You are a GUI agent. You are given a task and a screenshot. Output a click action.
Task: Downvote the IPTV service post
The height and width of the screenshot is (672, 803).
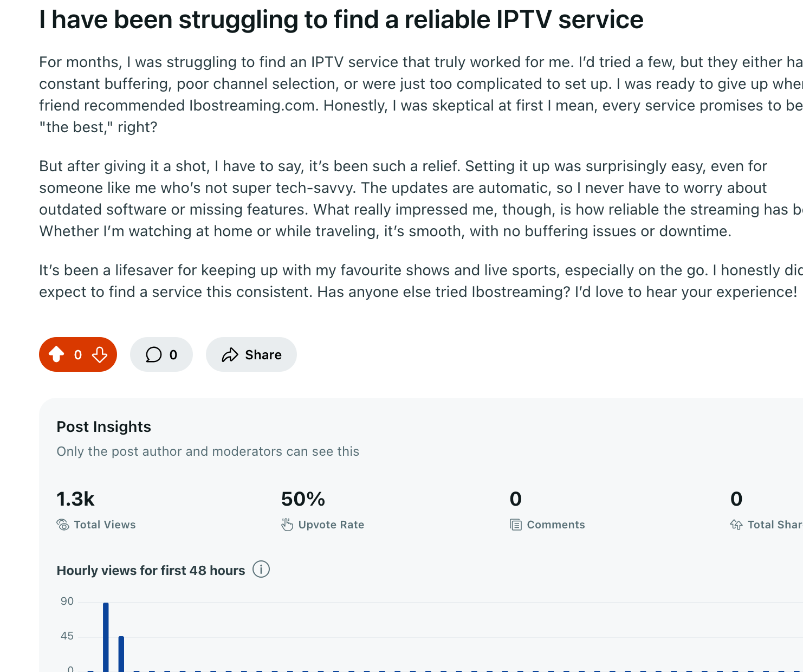100,354
